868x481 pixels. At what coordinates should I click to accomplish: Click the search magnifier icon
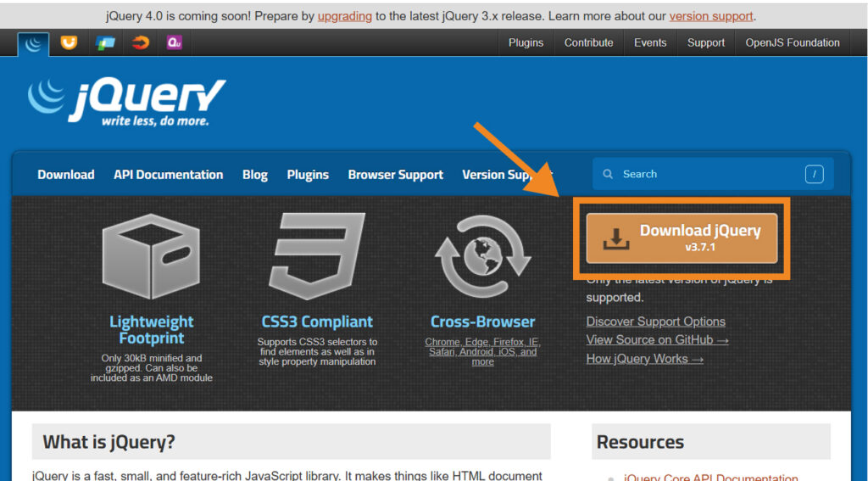tap(608, 174)
